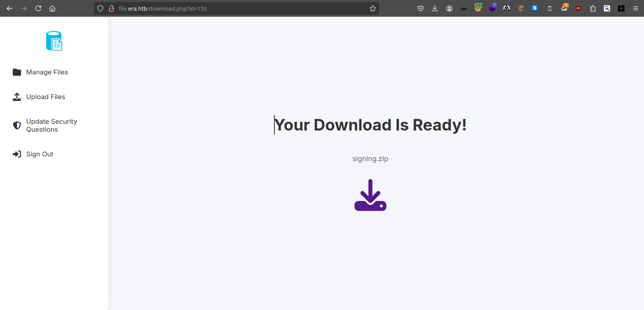Open the Firefox account menu
The height and width of the screenshot is (310, 644).
(449, 8)
